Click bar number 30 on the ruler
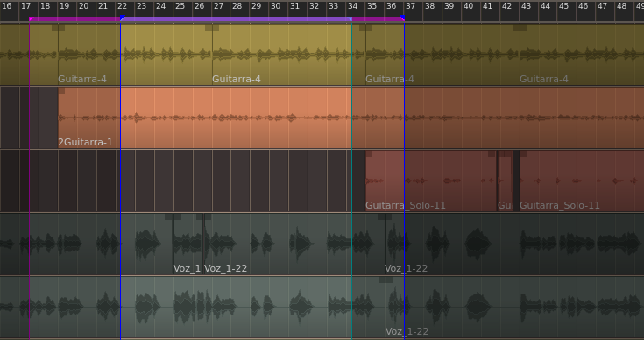644x340 pixels. (x=276, y=6)
